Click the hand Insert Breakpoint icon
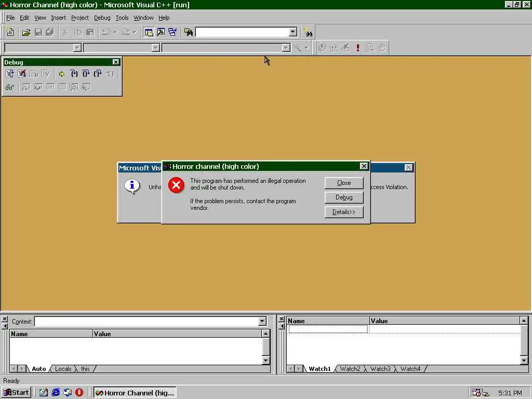532x399 pixels. pos(382,47)
